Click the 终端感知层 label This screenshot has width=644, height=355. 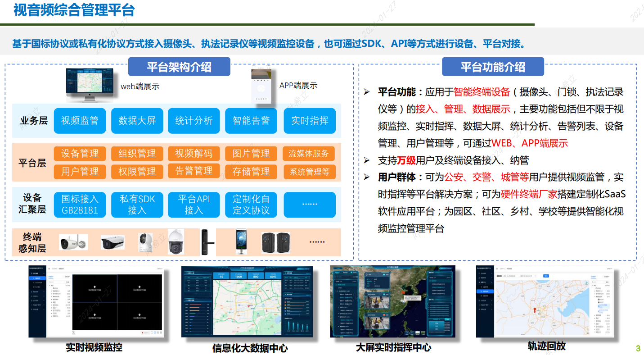pyautogui.click(x=32, y=242)
